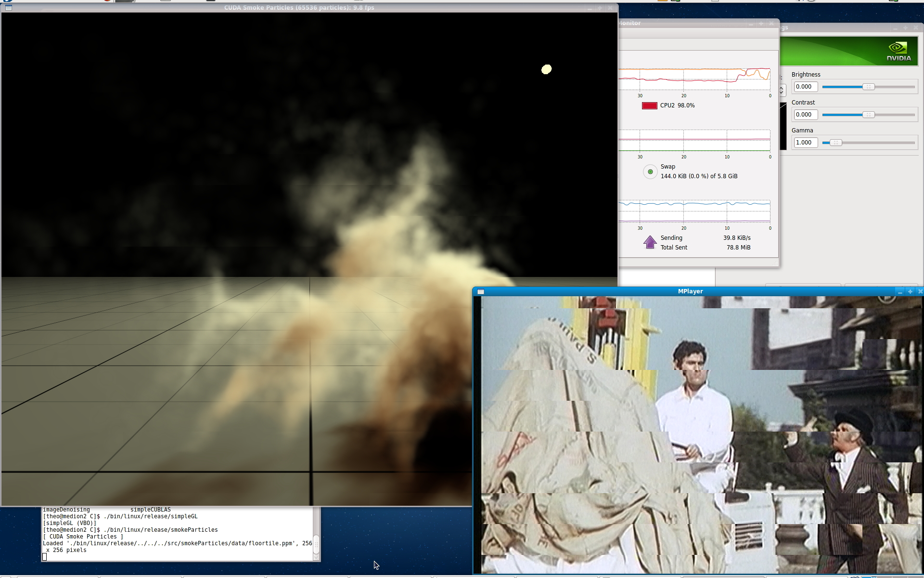Viewport: 924px width, 578px height.
Task: Minimize the NVIDIA settings window
Action: (x=895, y=28)
